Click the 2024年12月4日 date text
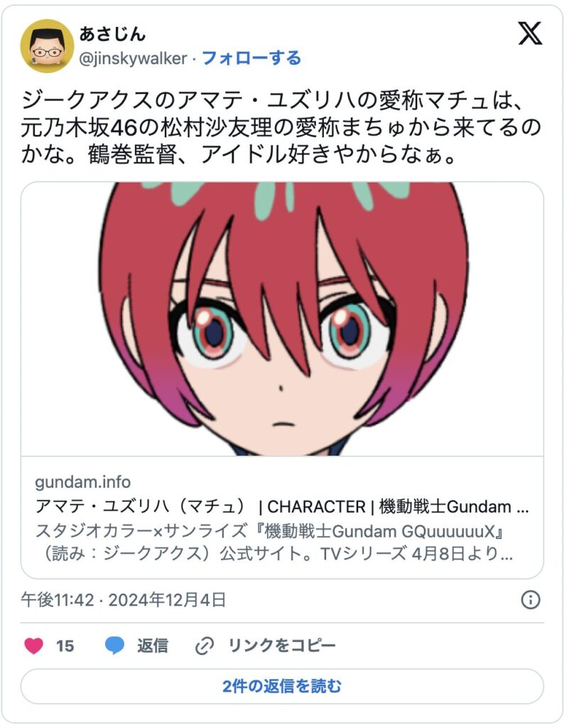 tap(168, 600)
